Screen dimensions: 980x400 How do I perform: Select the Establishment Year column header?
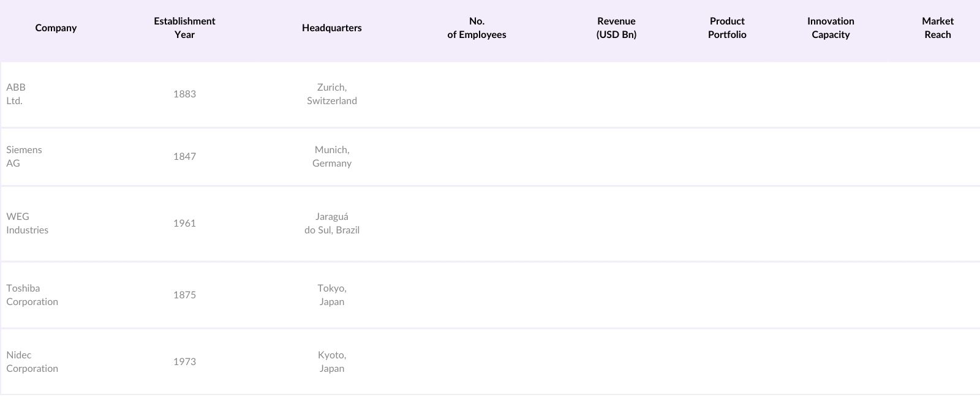coord(184,28)
